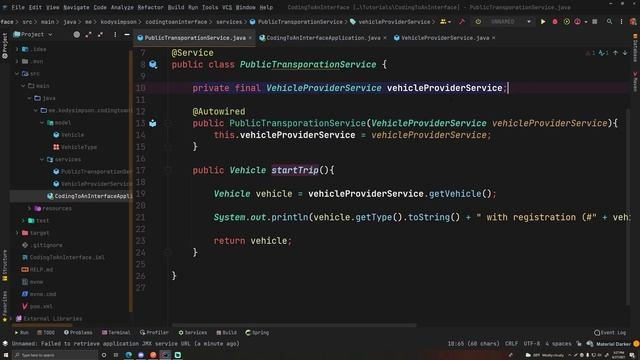Collapse the java folder

point(29,98)
